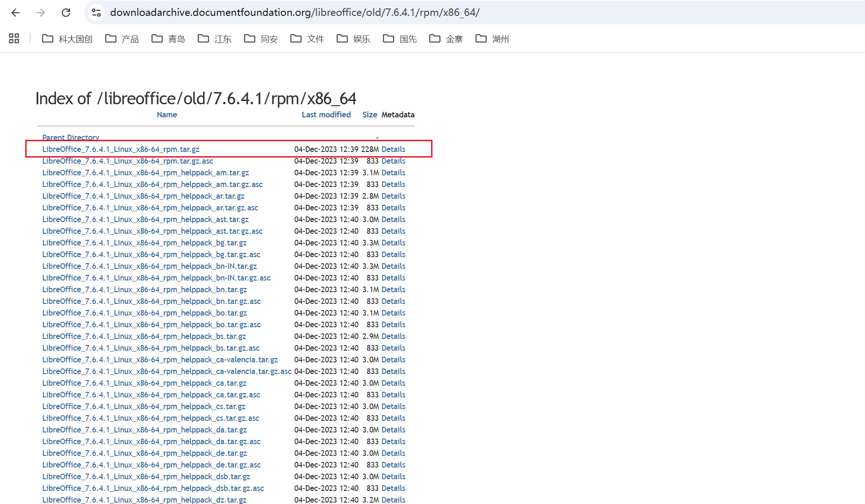The image size is (865, 504).
Task: Open the Apps grid in bookmarks bar
Action: [x=14, y=39]
